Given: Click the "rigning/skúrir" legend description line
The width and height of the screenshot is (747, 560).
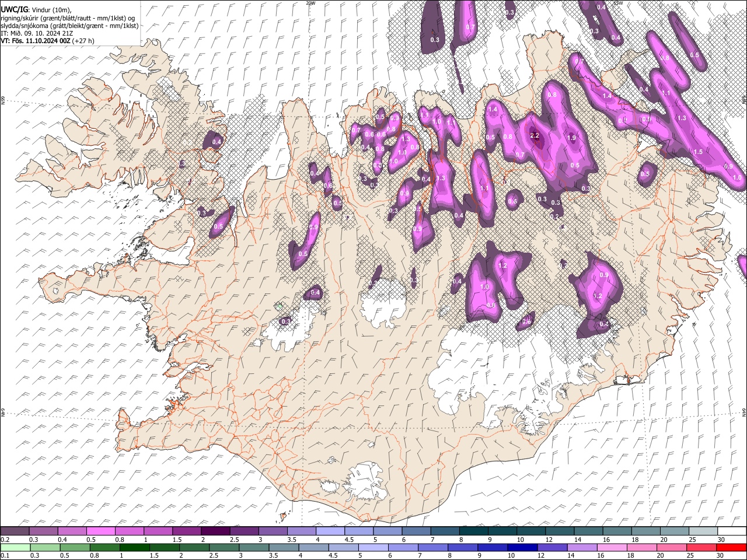Looking at the screenshot, I should click(68, 17).
